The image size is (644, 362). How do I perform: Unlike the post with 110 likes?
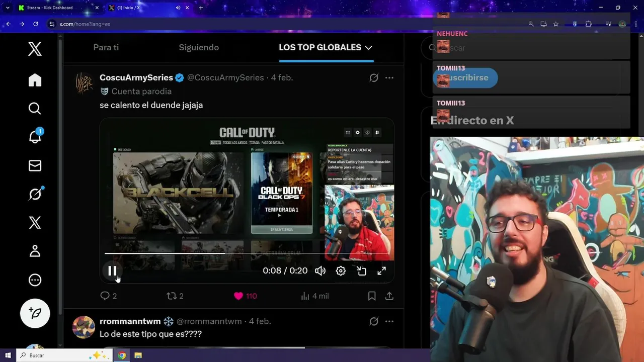[245, 296]
